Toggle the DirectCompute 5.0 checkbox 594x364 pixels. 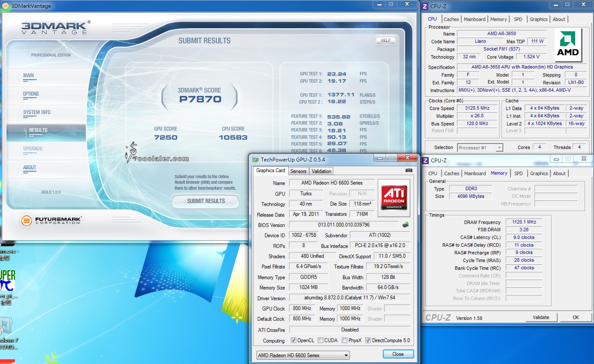(368, 340)
